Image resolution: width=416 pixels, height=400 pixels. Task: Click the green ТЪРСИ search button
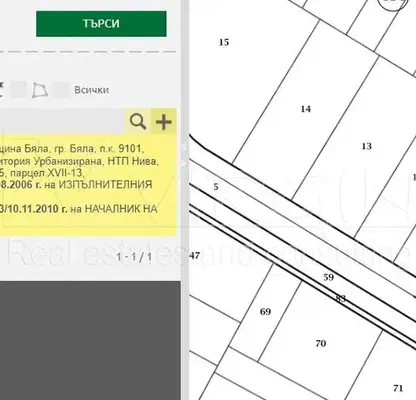[x=101, y=24]
